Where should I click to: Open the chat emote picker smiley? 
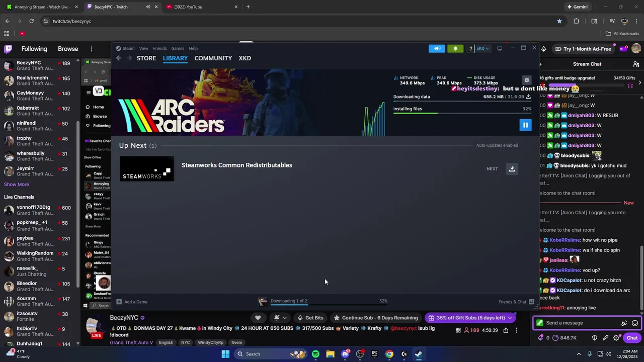[635, 323]
